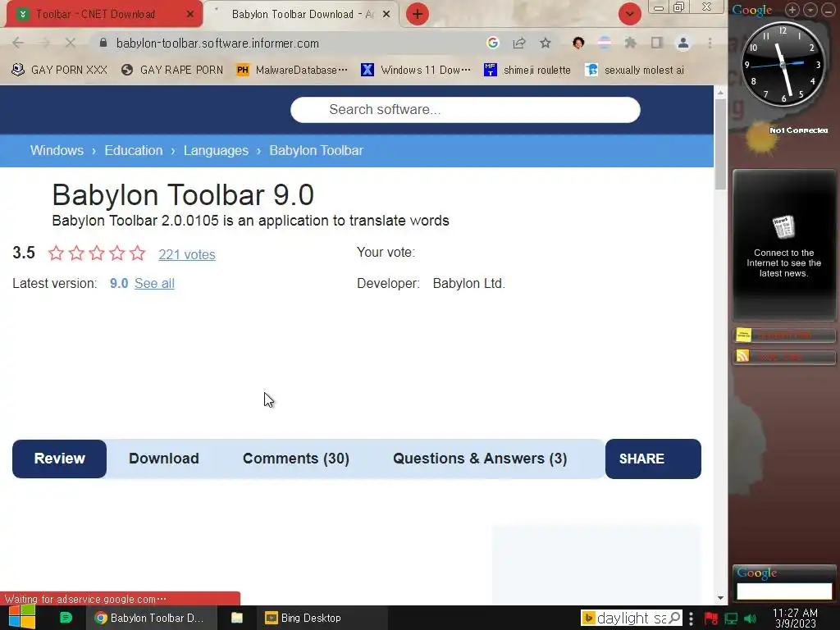The height and width of the screenshot is (630, 840).
Task: Open the Comments (30) tab
Action: point(295,459)
